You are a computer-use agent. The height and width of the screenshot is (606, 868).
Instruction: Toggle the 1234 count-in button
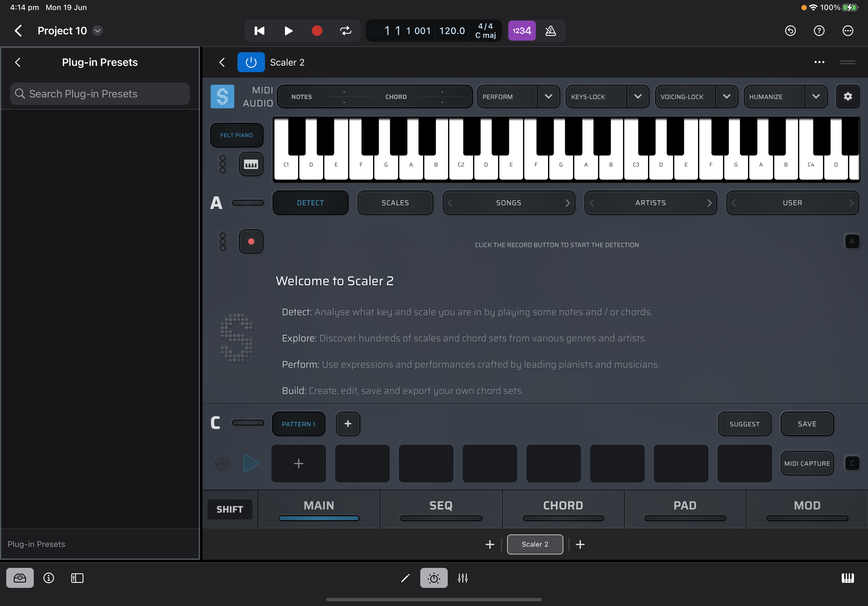click(522, 31)
